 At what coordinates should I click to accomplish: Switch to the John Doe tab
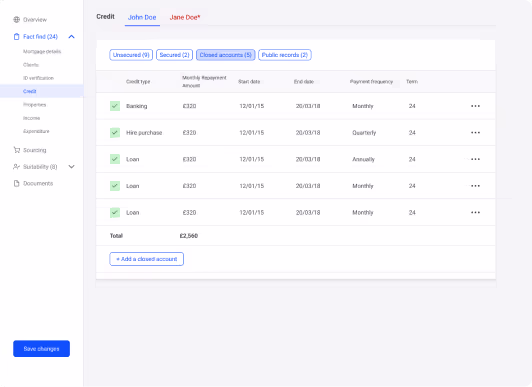142,17
